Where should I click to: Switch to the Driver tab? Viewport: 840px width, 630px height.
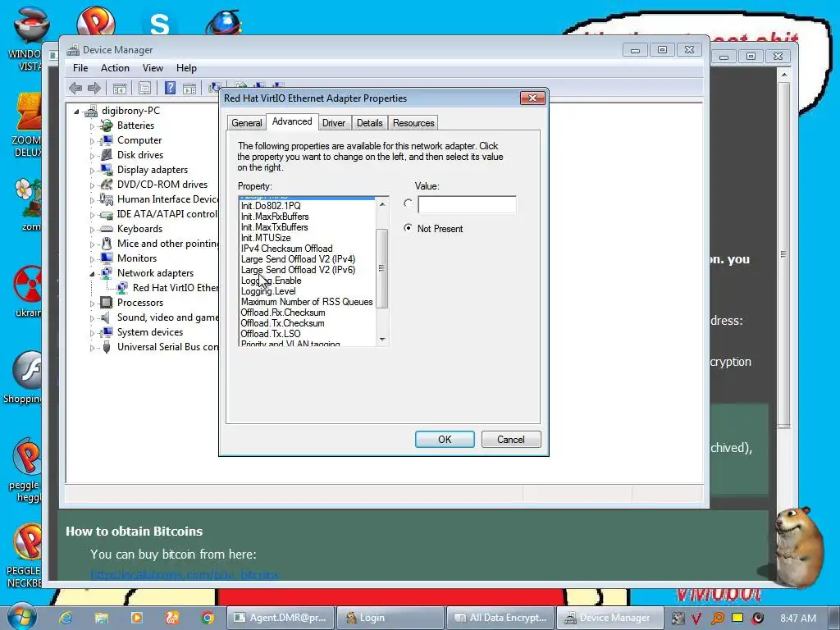(334, 123)
